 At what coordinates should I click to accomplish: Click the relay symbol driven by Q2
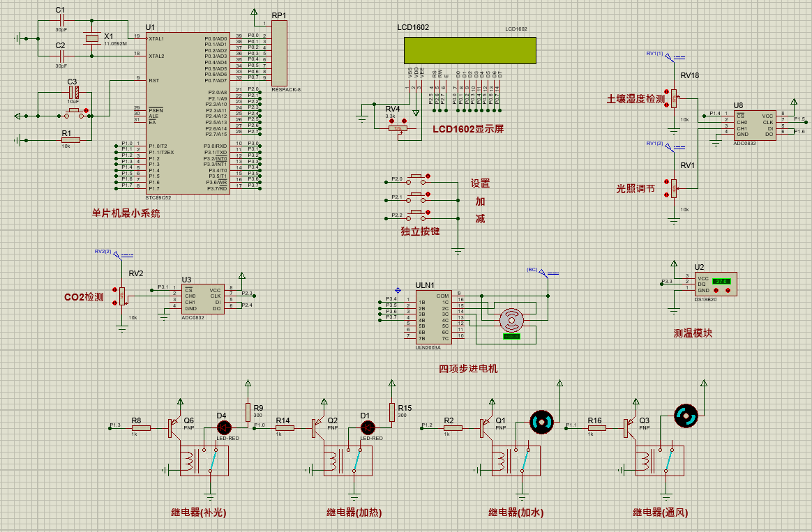pyautogui.click(x=348, y=461)
